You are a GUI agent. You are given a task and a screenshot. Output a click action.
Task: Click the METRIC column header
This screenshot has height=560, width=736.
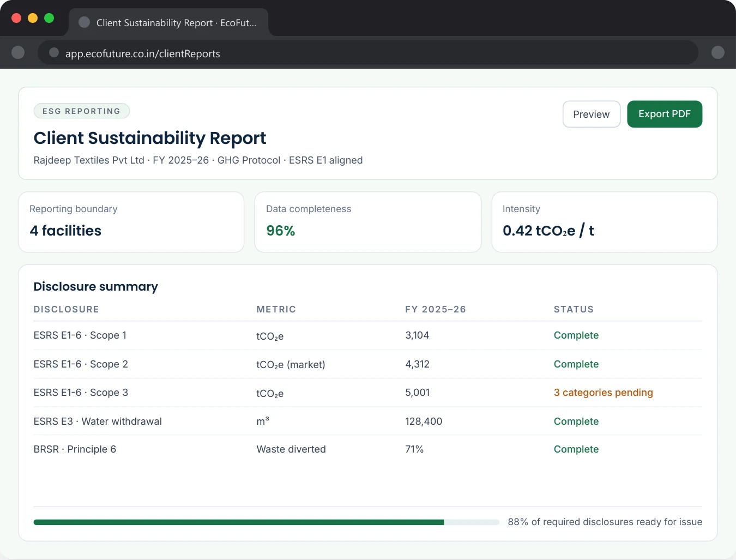click(276, 309)
